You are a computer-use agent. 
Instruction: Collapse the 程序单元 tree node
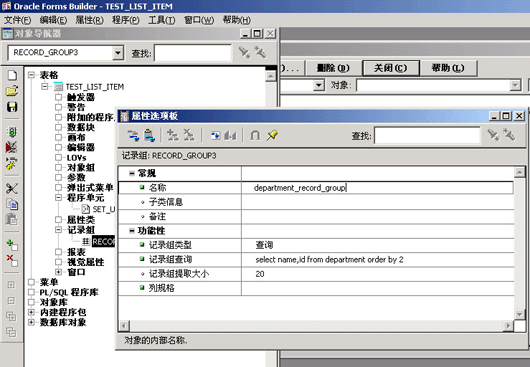[58, 197]
